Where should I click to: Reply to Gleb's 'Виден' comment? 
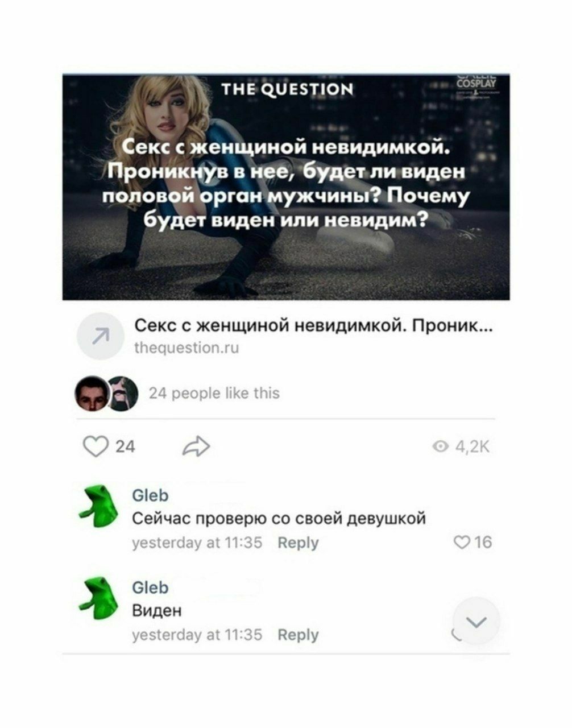(298, 634)
